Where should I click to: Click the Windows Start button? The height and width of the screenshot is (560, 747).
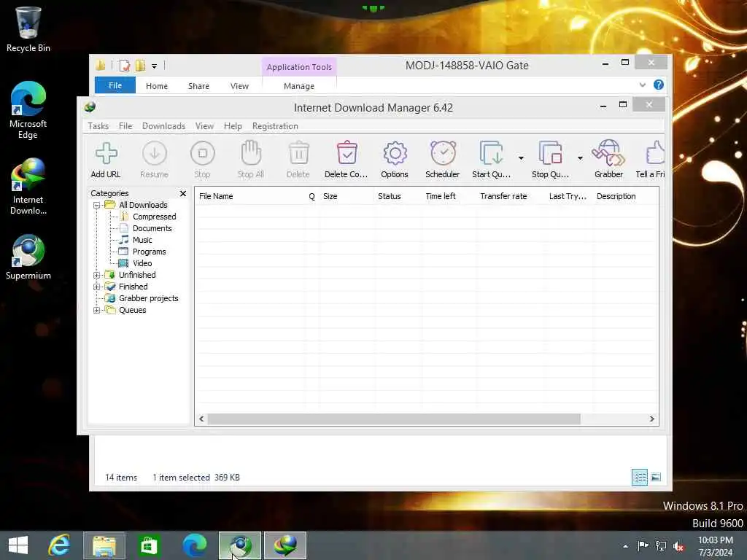[x=18, y=545]
